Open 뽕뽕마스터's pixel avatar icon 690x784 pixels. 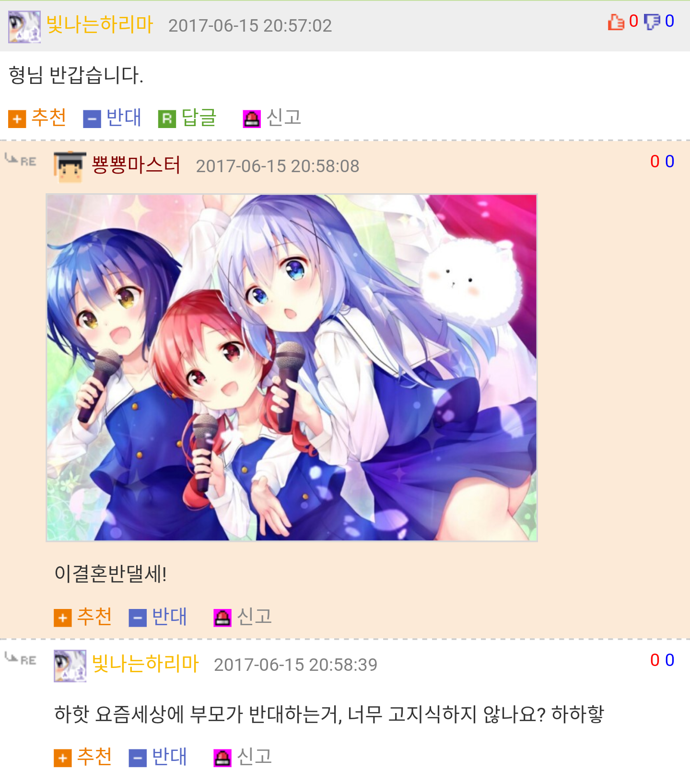click(70, 167)
